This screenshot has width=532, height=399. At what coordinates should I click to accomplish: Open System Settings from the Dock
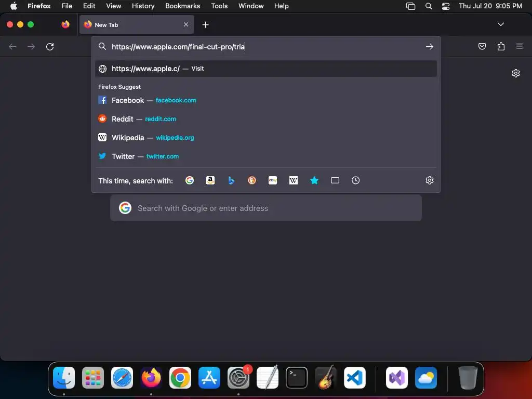pos(238,378)
